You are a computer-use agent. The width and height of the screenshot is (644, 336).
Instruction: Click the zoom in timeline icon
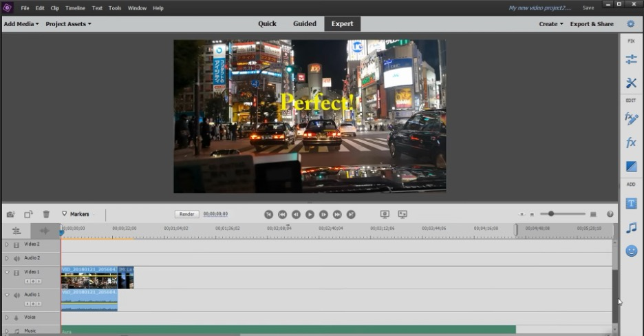[593, 214]
